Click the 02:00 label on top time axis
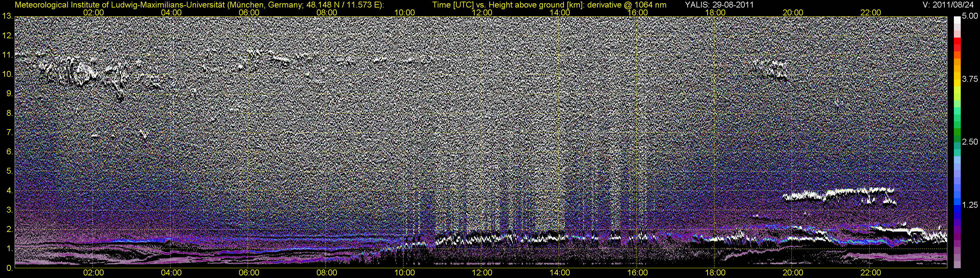 point(93,12)
